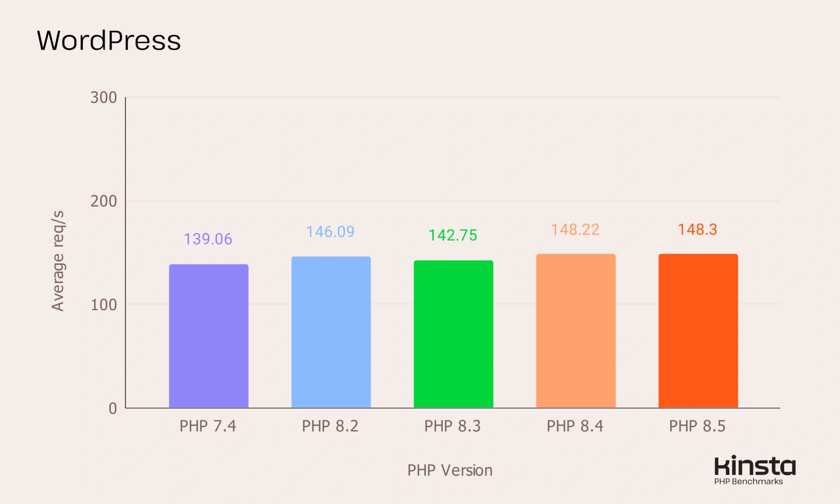Image resolution: width=840 pixels, height=504 pixels.
Task: Select the green PHP 8.3 bar
Action: tap(453, 334)
